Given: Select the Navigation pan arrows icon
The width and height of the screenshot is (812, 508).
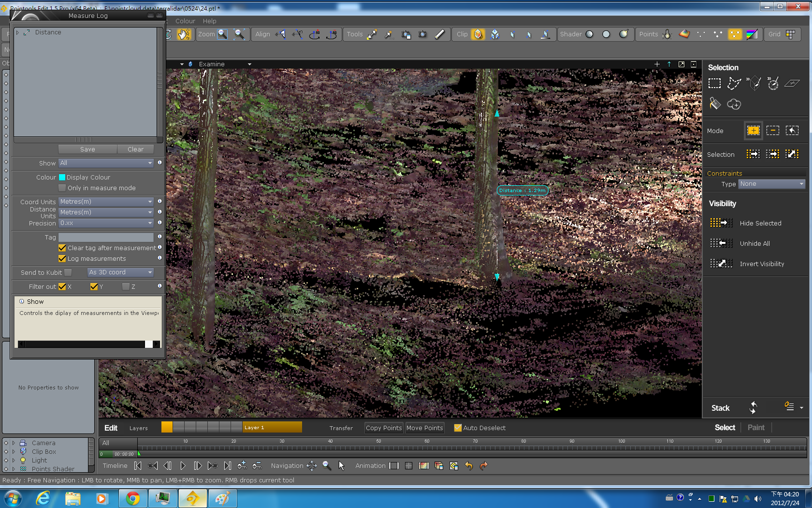Looking at the screenshot, I should pyautogui.click(x=312, y=465).
